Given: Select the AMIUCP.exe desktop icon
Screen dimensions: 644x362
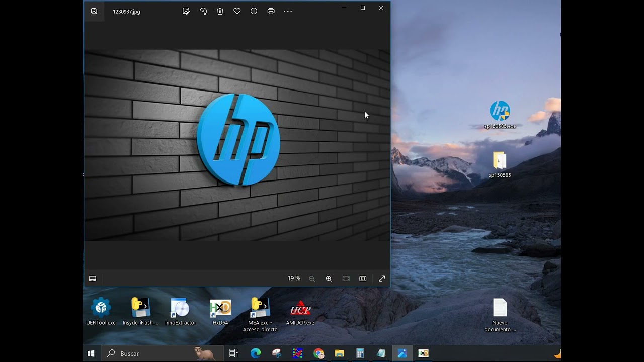Looking at the screenshot, I should point(300,313).
